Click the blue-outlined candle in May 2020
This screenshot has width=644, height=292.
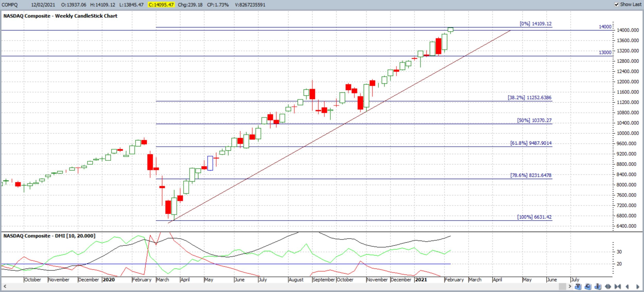[210, 163]
